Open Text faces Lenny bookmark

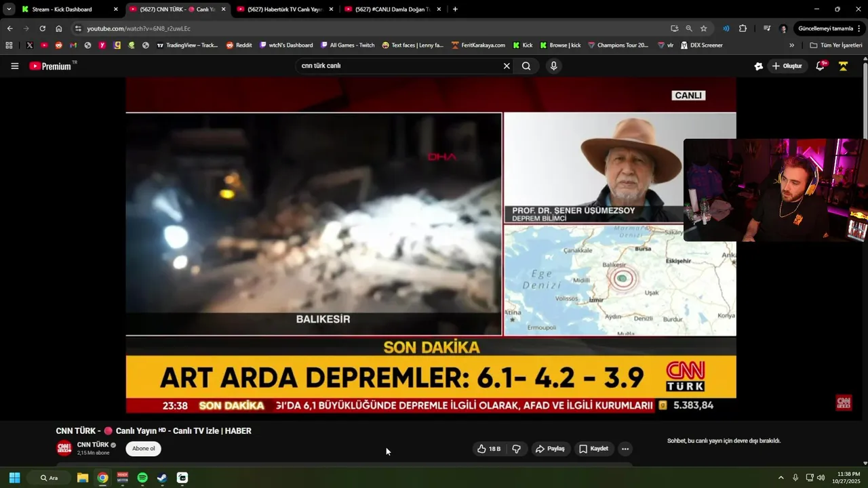[x=412, y=45]
